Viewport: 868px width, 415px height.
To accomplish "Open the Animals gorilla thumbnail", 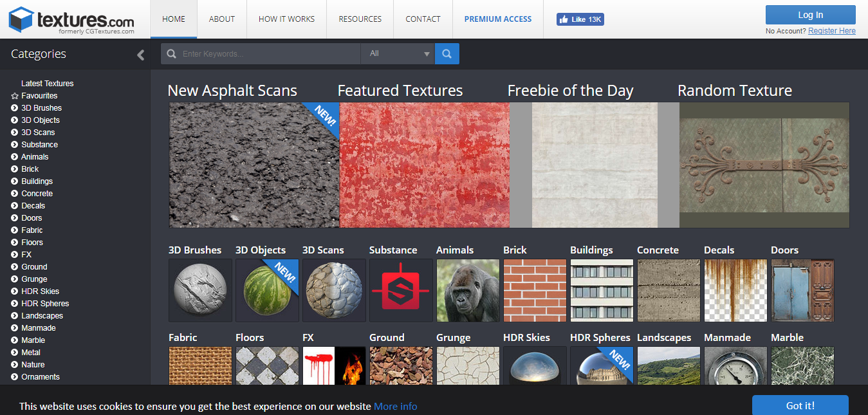I will click(468, 290).
